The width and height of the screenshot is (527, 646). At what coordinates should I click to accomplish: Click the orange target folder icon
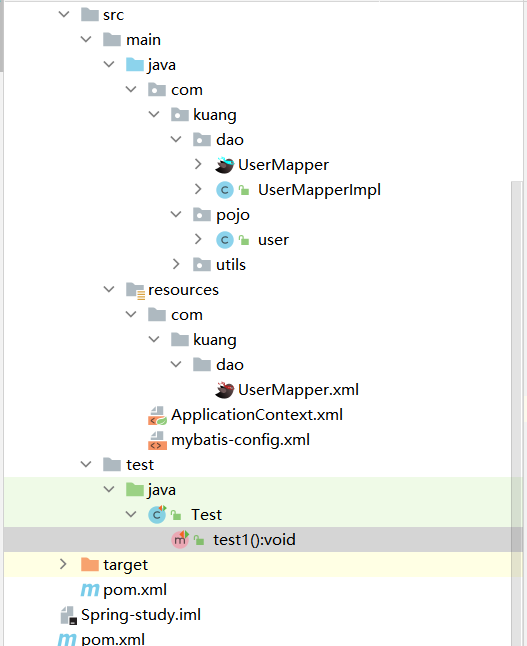tap(90, 564)
